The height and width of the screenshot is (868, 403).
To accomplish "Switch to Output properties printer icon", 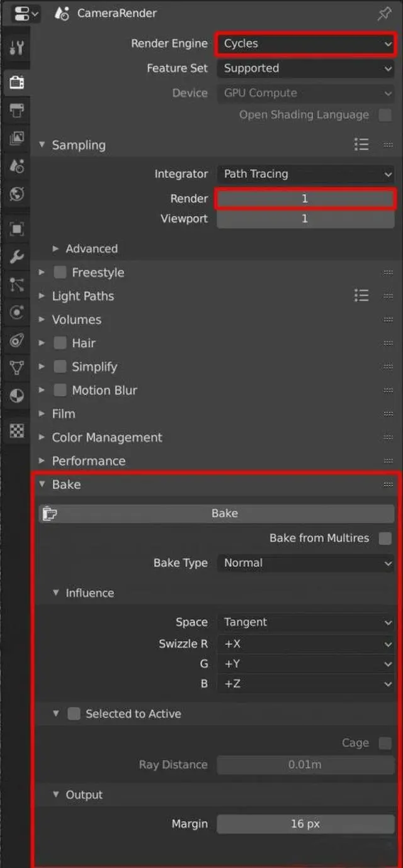I will pyautogui.click(x=16, y=111).
